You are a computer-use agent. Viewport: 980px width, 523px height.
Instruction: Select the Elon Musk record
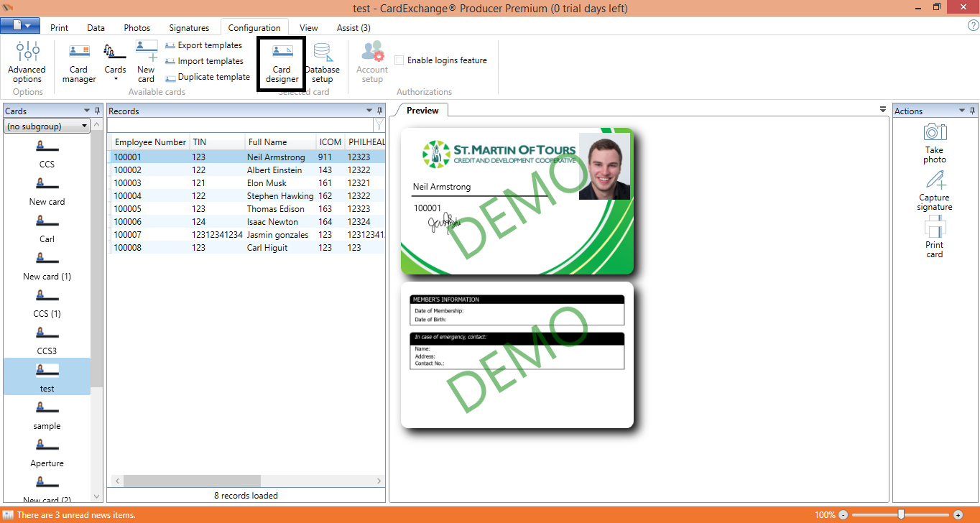(246, 183)
